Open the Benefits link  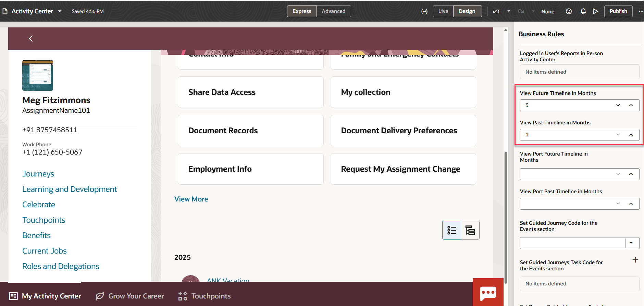pyautogui.click(x=36, y=235)
